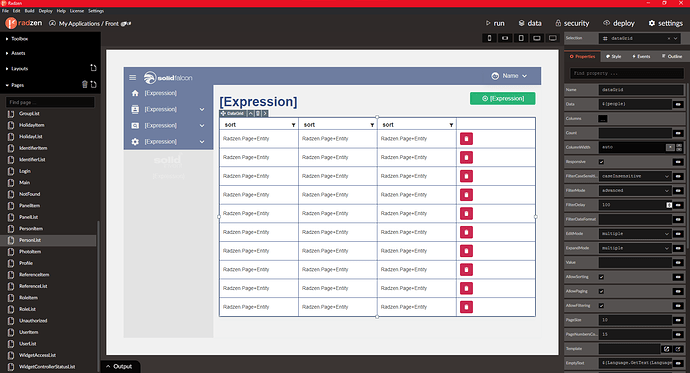Toggle expression binding for the Count property
This screenshot has width=690, height=373.
click(678, 133)
